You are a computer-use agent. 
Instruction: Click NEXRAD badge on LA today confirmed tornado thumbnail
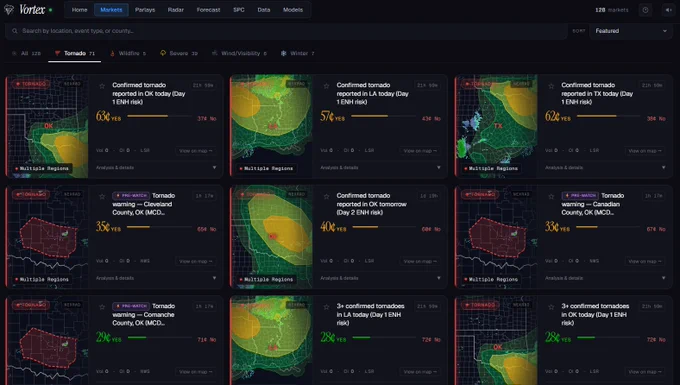click(297, 84)
